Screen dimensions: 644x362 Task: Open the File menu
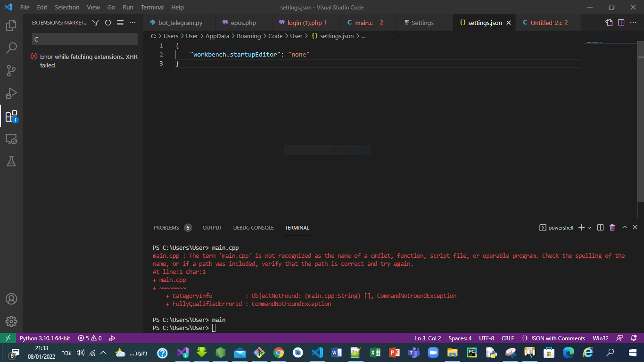[x=25, y=7]
